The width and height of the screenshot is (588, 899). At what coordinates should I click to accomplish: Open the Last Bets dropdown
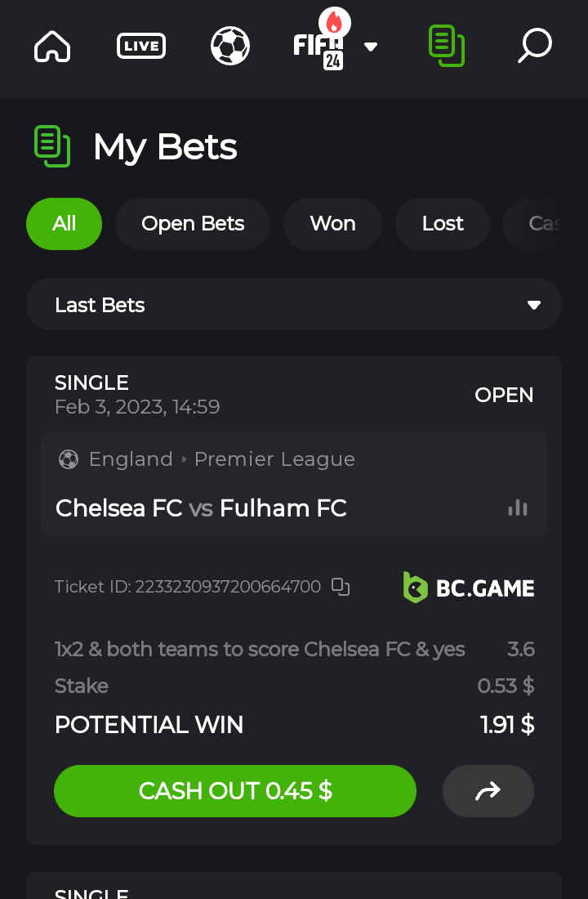(x=294, y=305)
